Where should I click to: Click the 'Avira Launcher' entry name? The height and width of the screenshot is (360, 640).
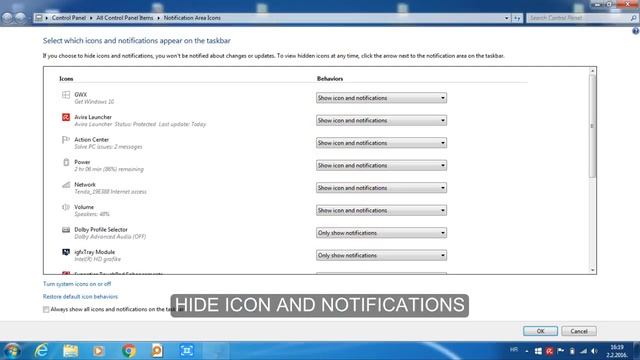coord(93,117)
